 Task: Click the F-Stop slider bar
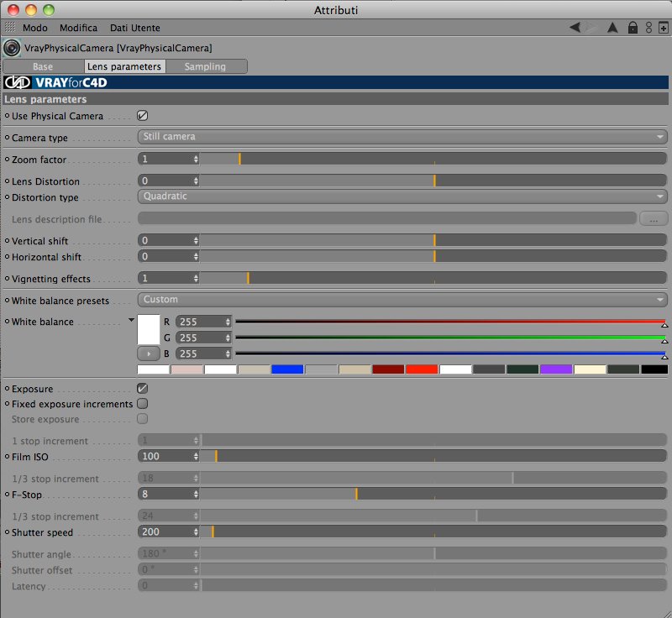point(433,495)
